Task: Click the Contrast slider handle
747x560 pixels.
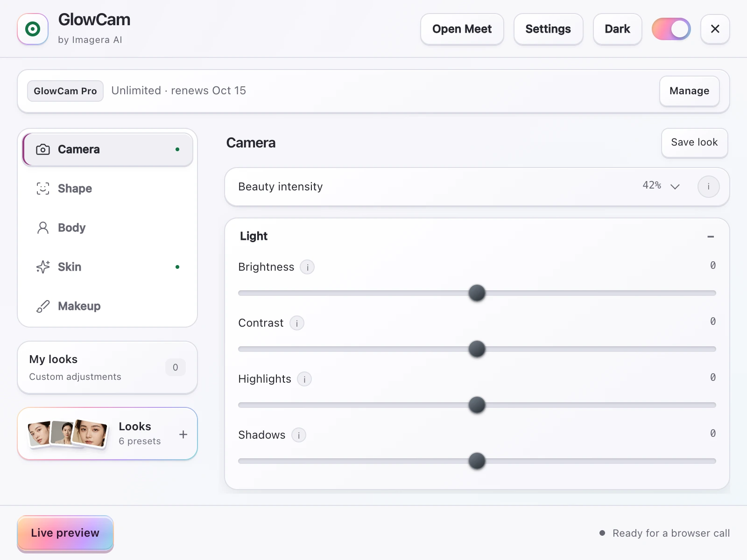Action: 477,349
